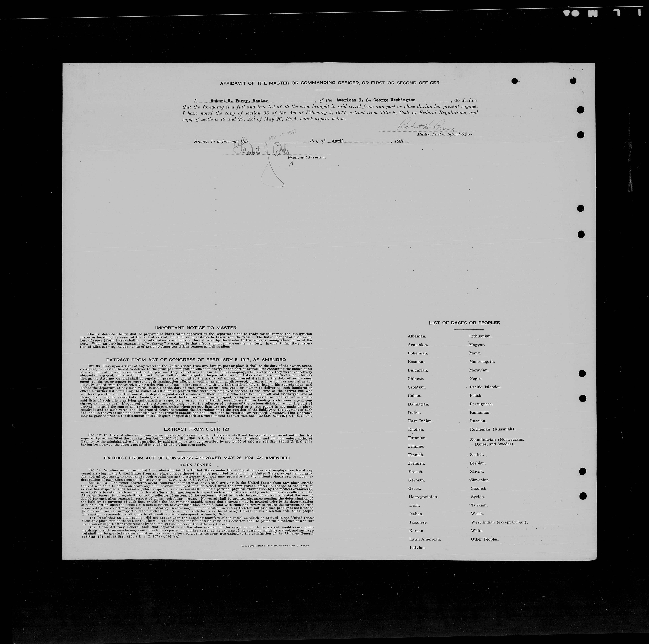The height and width of the screenshot is (644, 649).
Task: Click 'Cuban.' in the races list
Action: [415, 396]
